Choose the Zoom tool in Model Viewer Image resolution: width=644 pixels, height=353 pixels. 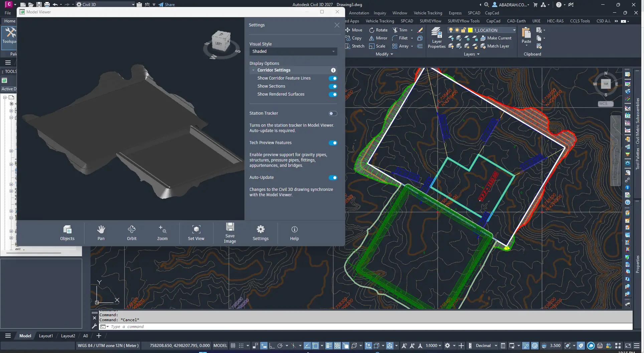point(162,233)
